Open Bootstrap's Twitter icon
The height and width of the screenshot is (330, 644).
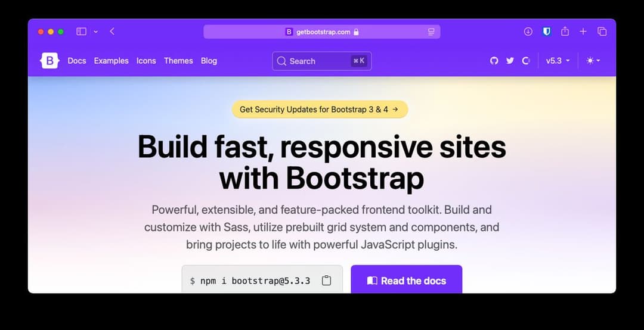tap(510, 61)
